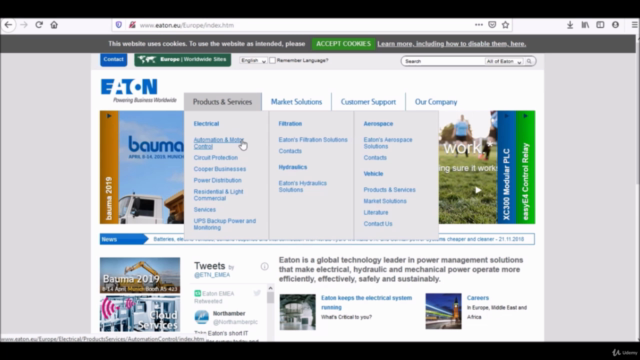The width and height of the screenshot is (640, 360).
Task: Open the hamburger application menu
Action: (x=634, y=25)
